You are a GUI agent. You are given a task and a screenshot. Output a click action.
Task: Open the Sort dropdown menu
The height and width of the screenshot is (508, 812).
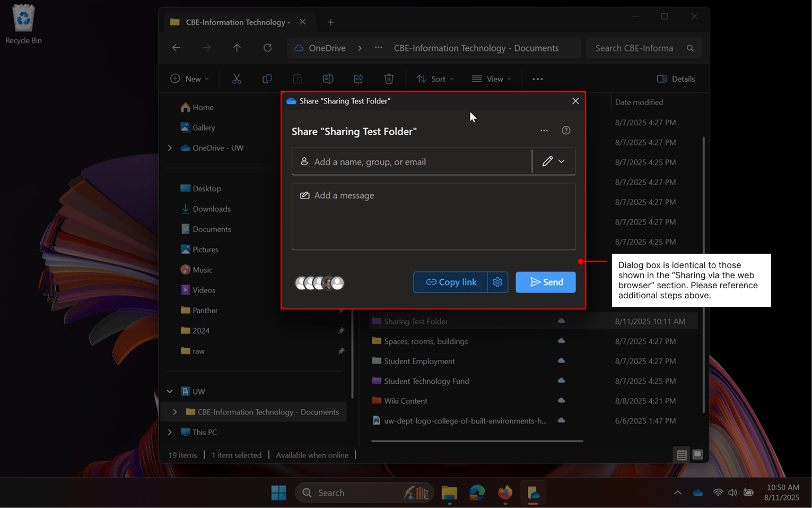tap(434, 79)
